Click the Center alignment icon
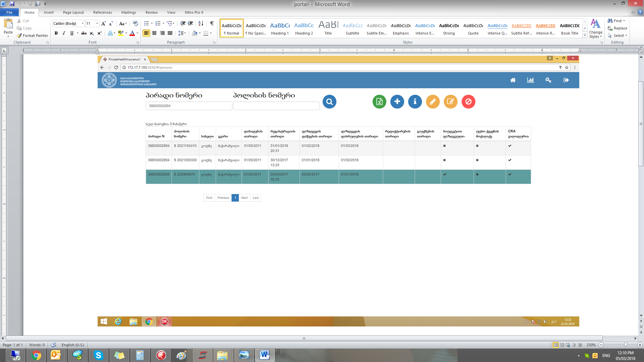The image size is (644, 362). tap(154, 33)
